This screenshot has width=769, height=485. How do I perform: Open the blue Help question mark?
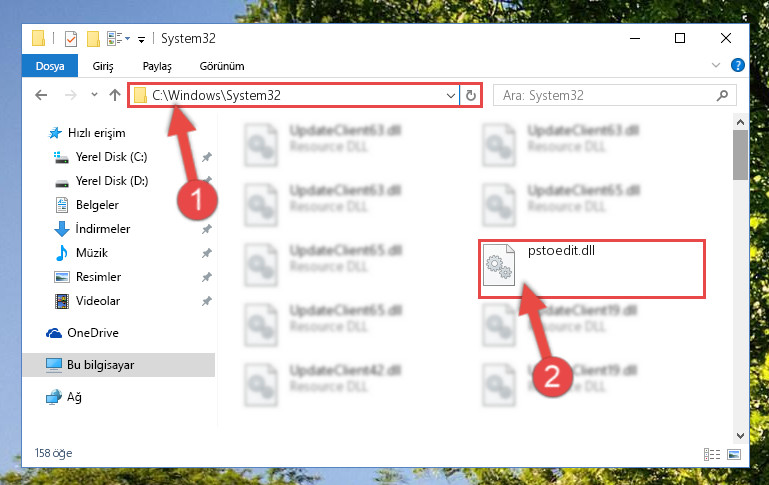(x=738, y=65)
